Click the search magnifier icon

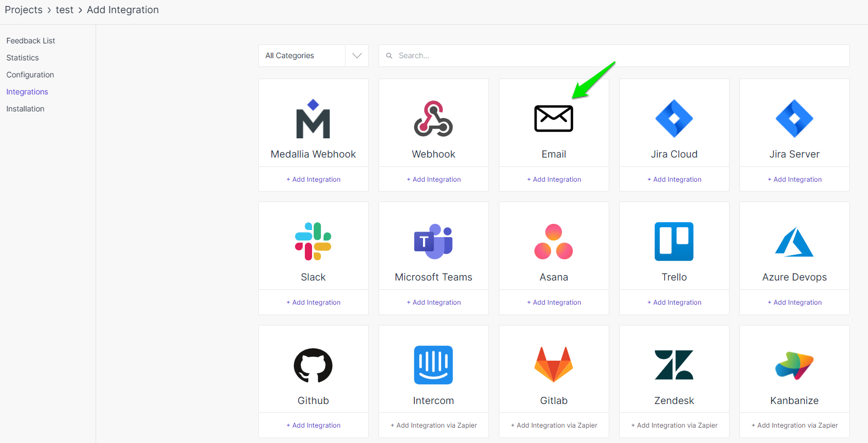click(x=389, y=56)
